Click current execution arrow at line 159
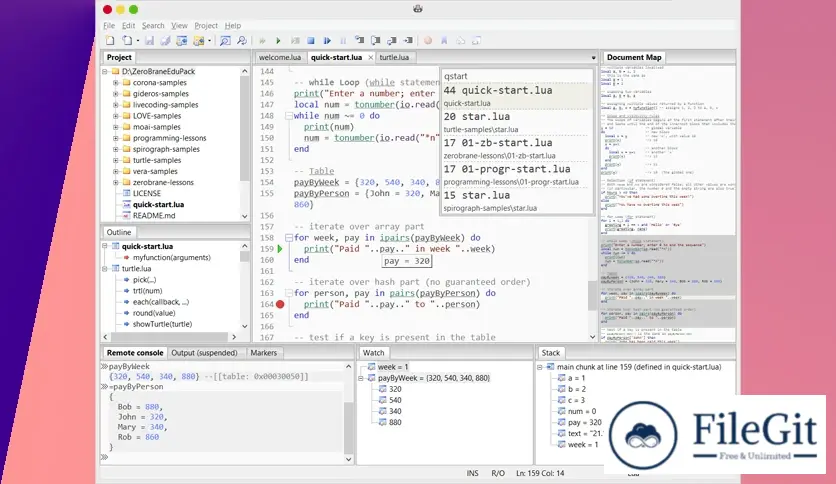836x484 pixels. [279, 249]
